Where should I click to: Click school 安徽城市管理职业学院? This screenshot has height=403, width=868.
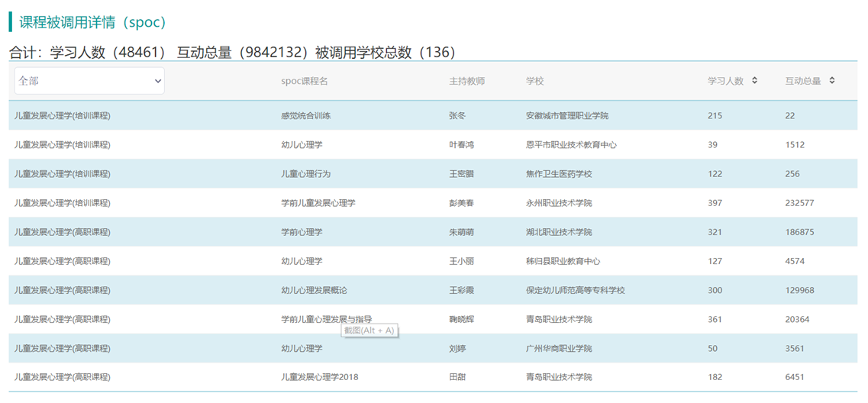(x=566, y=116)
